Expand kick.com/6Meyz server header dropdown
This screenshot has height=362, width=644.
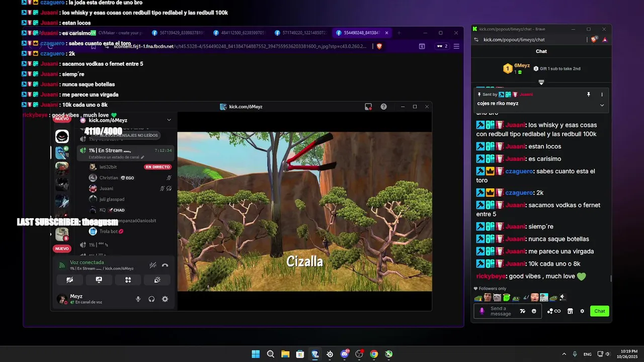pos(169,120)
